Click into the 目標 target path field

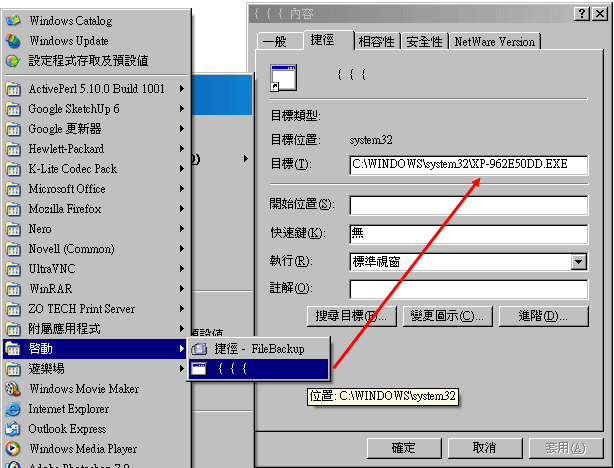tap(468, 165)
